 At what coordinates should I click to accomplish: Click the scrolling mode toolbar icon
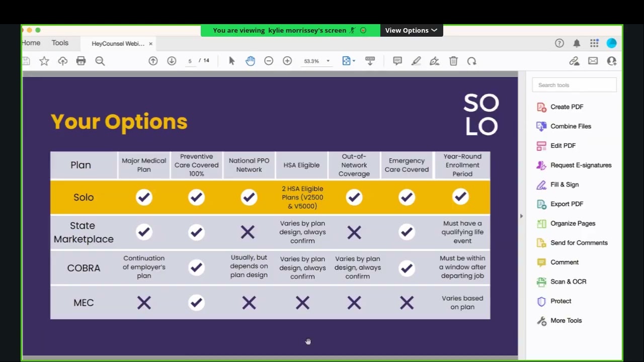point(370,61)
